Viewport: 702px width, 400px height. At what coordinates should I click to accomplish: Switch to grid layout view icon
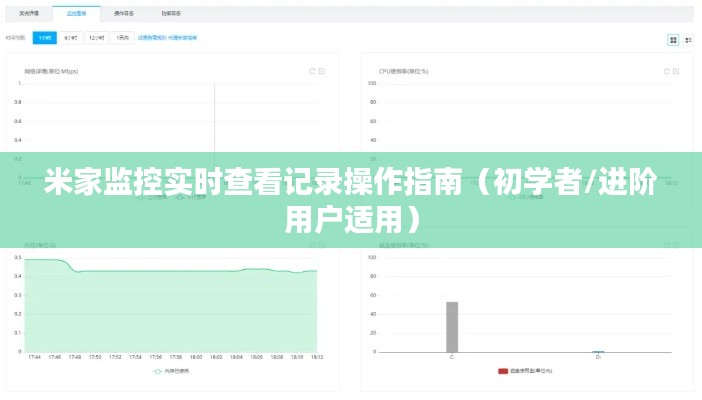click(673, 40)
